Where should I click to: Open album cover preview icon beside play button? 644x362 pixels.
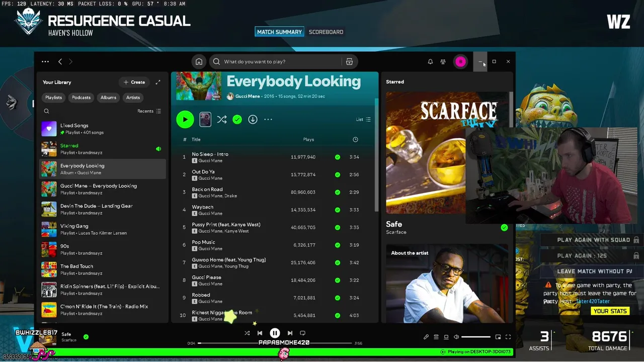point(205,119)
